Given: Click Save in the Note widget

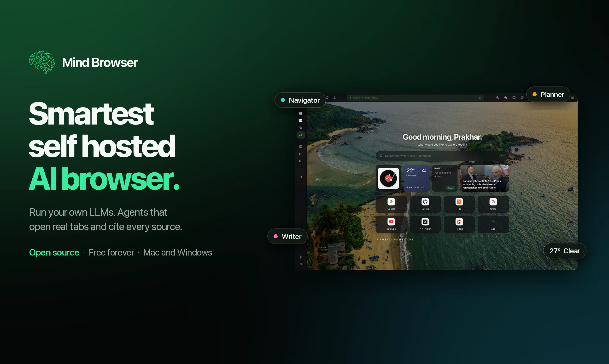Looking at the screenshot, I should click(x=451, y=188).
